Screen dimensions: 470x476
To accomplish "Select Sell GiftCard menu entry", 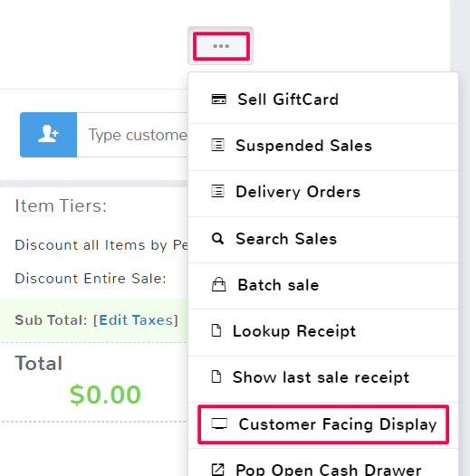I will [x=323, y=100].
